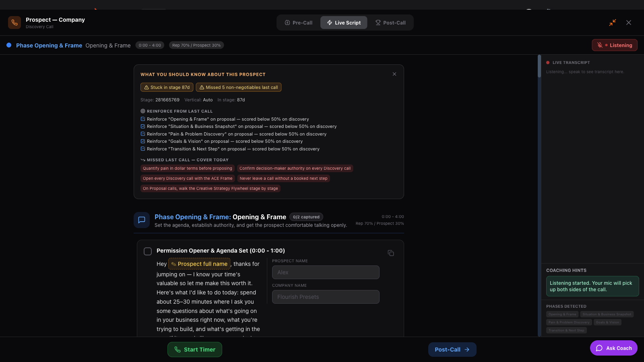Click 'Missed 5 non-negotiables last call' badge
Image resolution: width=644 pixels, height=362 pixels.
coord(239,87)
